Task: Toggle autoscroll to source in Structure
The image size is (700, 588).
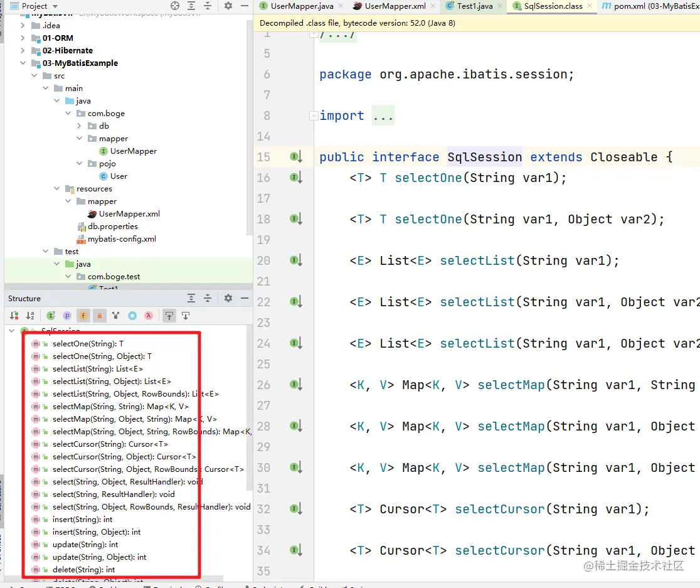Action: coord(169,316)
